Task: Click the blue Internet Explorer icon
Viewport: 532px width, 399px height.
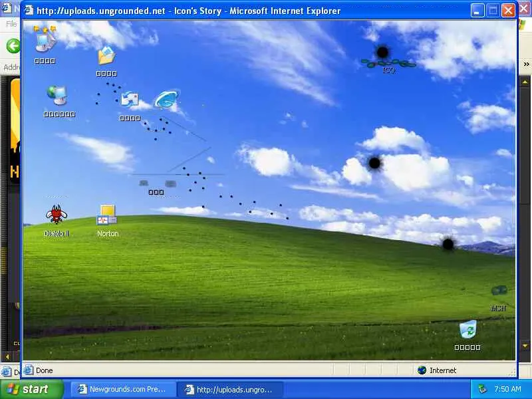Action: coord(167,99)
